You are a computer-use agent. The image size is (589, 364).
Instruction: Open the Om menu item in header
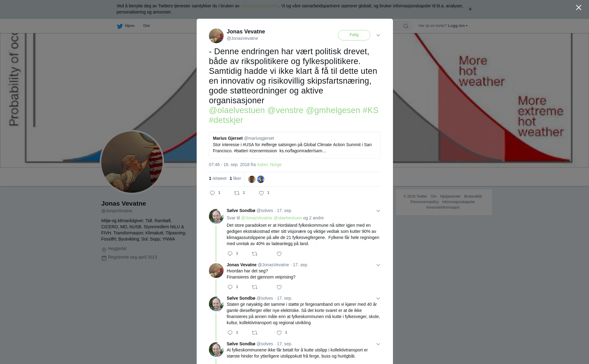(x=146, y=26)
